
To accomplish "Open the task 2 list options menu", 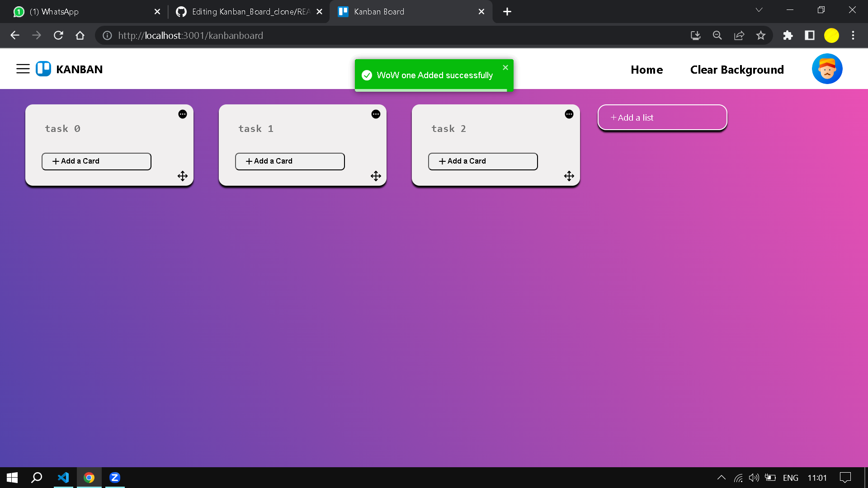I will point(569,114).
